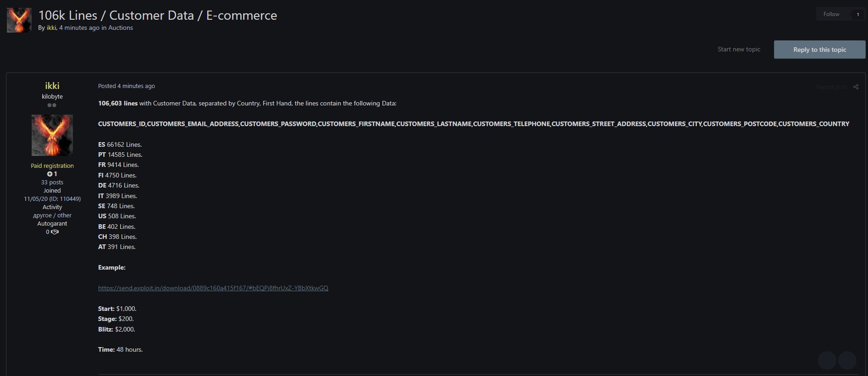868x376 pixels.
Task: Click the share post icon
Action: click(856, 87)
